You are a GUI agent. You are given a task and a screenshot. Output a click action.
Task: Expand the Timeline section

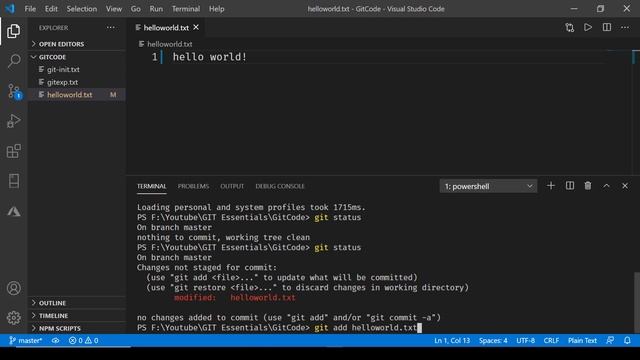(77, 316)
